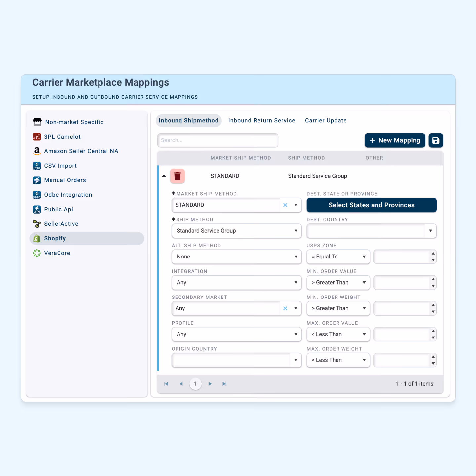Open the Alt. Ship Method dropdown
This screenshot has width=476, height=476.
pyautogui.click(x=237, y=257)
